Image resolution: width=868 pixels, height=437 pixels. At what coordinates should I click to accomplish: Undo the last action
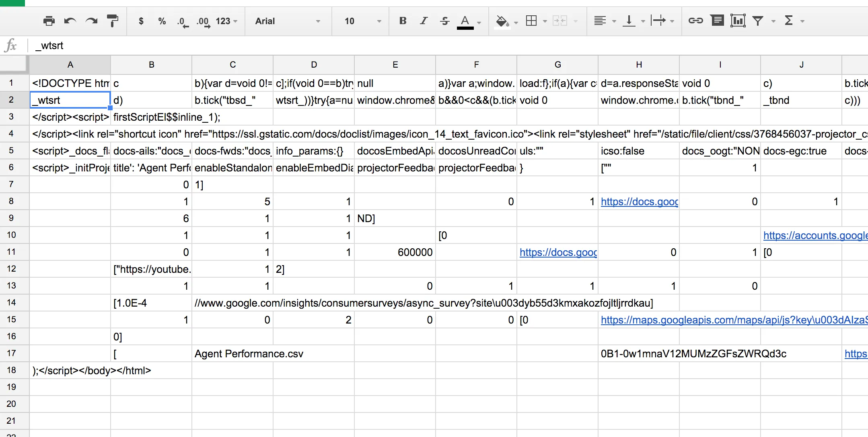pos(70,21)
